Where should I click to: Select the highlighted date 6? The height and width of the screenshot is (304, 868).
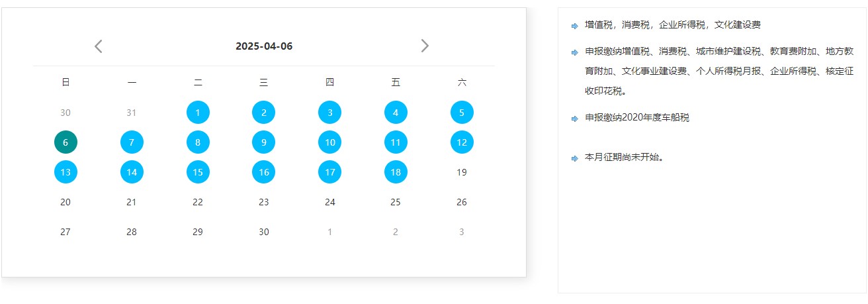coord(65,142)
